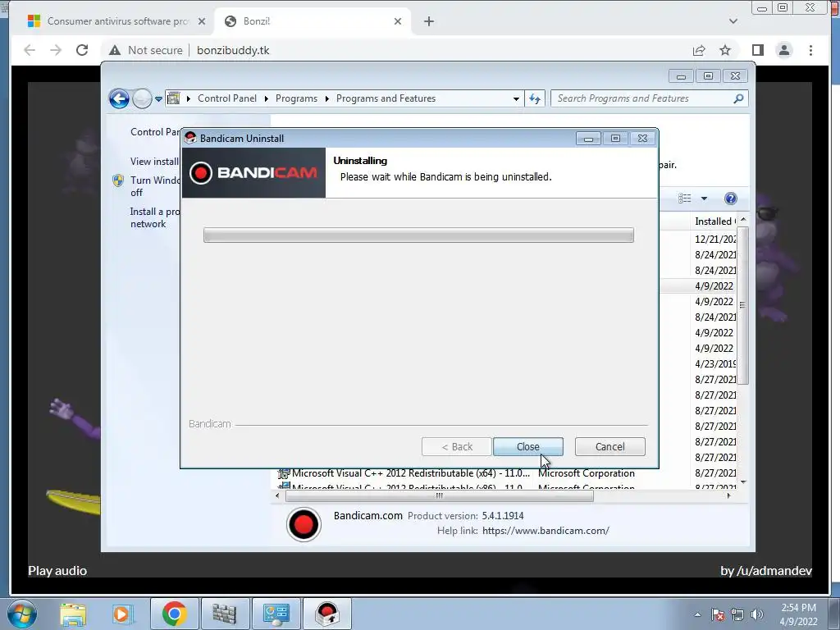This screenshot has height=630, width=840.
Task: Open Install a program from the network link
Action: pos(155,218)
